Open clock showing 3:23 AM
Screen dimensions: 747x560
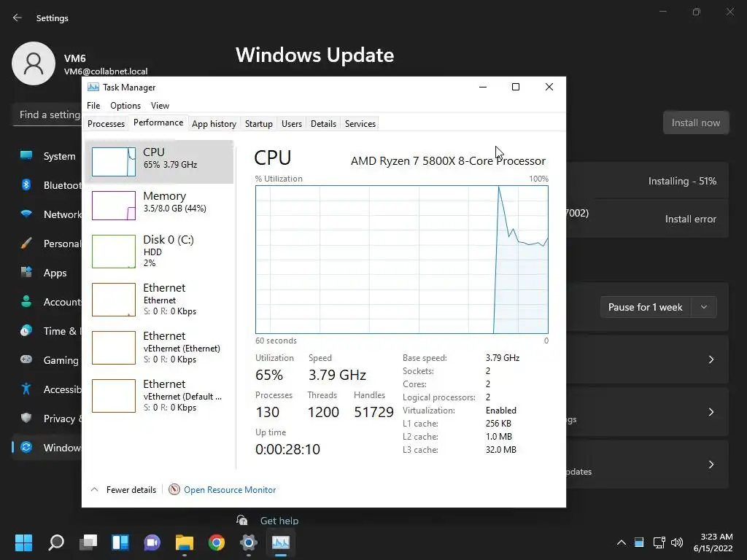(x=713, y=542)
